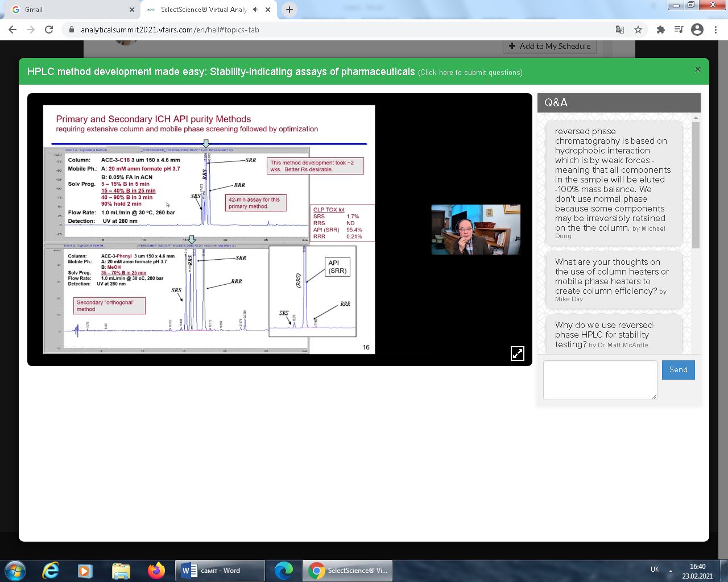This screenshot has height=582, width=728.
Task: Click the UK language indicator in the tray
Action: pyautogui.click(x=655, y=569)
